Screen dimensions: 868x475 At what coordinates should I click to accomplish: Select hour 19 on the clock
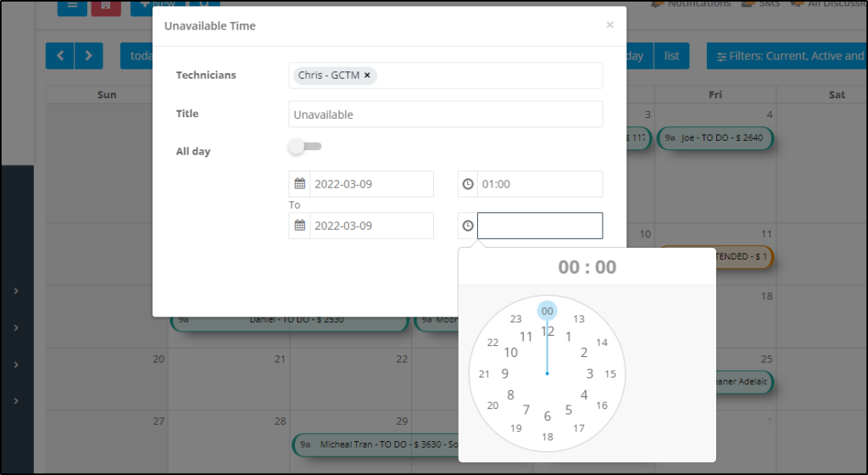tap(516, 428)
